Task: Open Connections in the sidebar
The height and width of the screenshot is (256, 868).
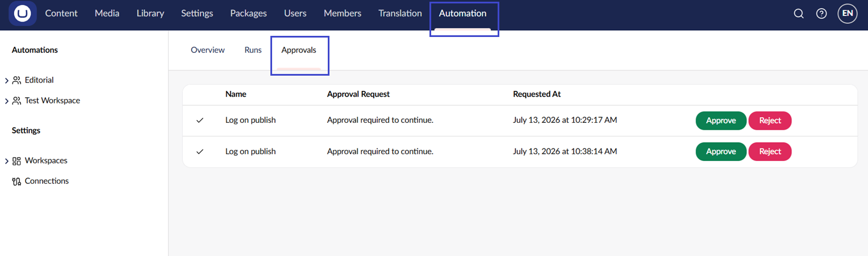Action: click(x=47, y=181)
